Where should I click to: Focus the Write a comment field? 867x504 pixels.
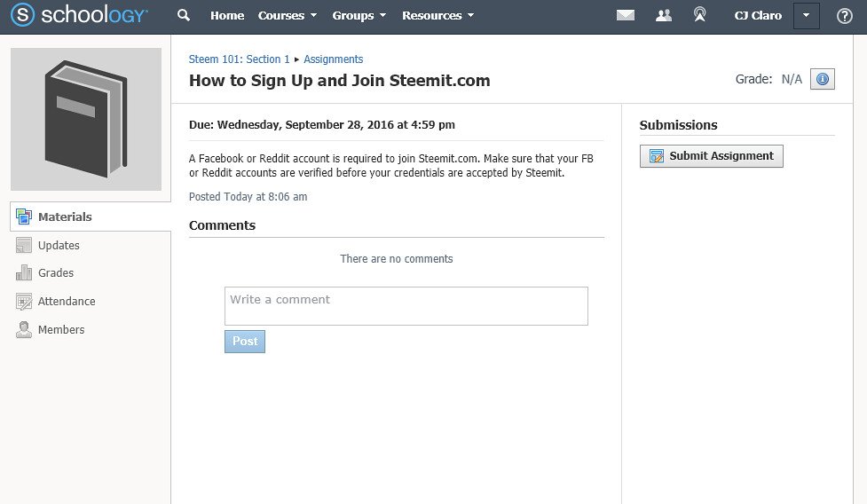point(406,305)
